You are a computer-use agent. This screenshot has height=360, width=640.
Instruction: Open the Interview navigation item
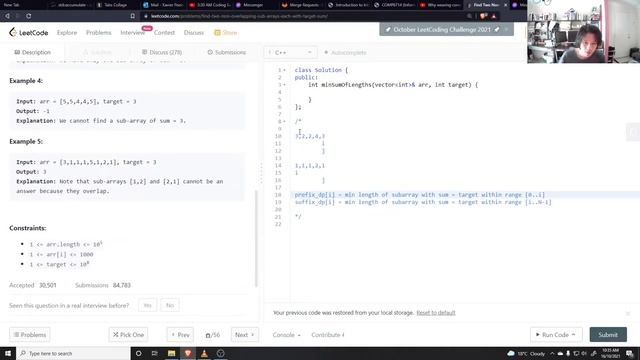[x=133, y=33]
